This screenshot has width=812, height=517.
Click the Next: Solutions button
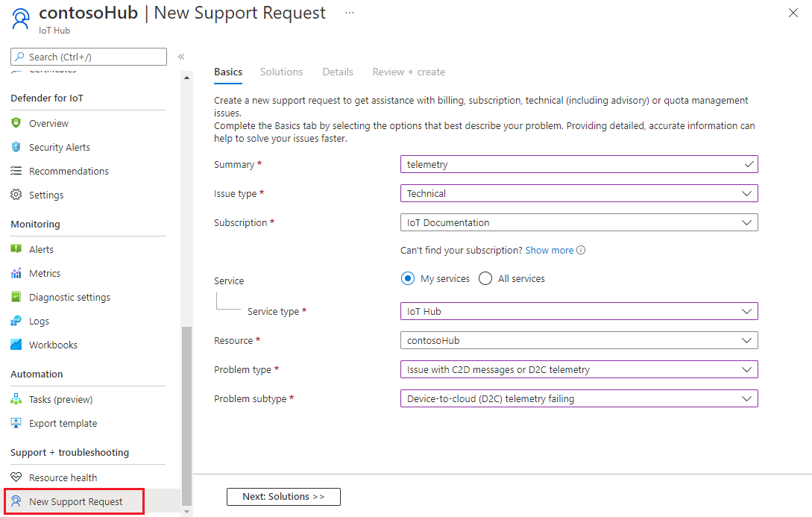pos(283,496)
